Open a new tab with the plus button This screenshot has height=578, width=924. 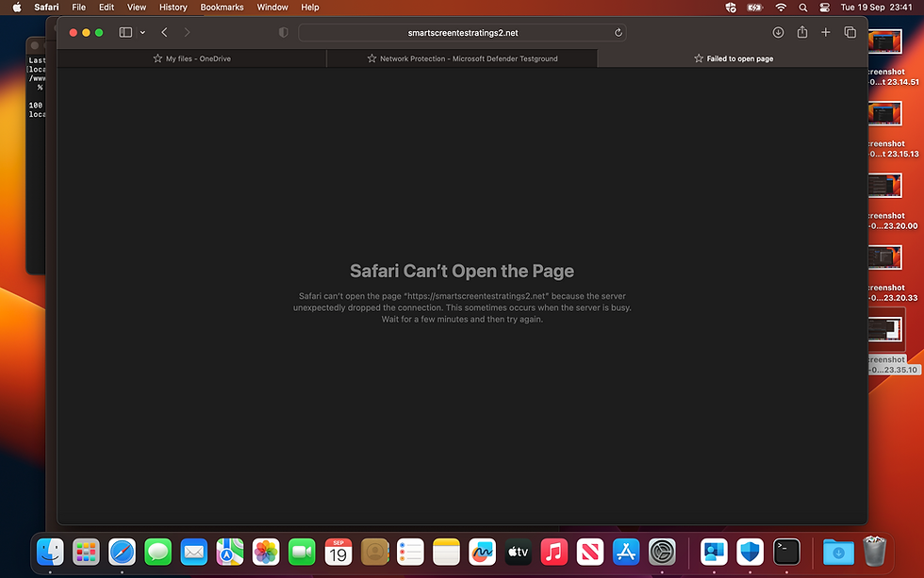point(826,32)
